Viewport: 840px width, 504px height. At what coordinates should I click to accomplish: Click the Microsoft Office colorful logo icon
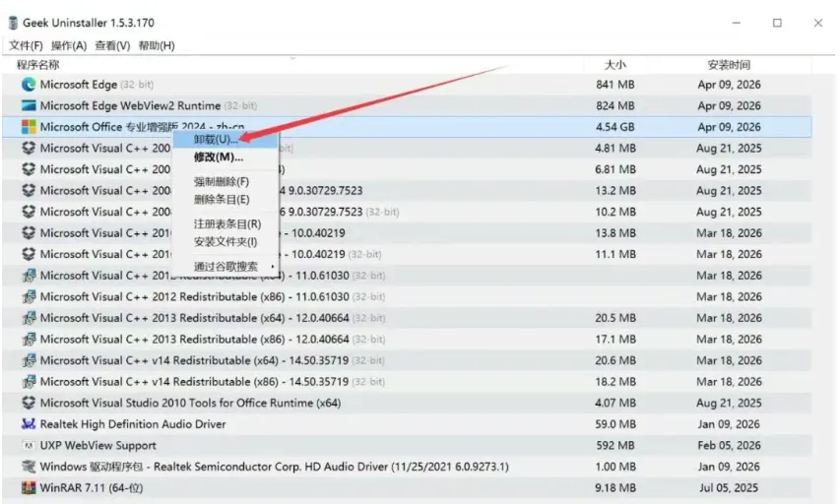(x=29, y=127)
